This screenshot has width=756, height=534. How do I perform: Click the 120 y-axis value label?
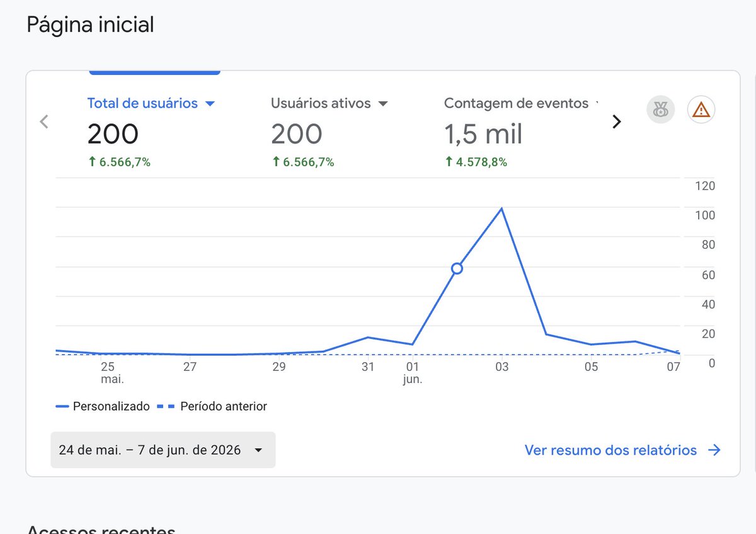point(705,186)
